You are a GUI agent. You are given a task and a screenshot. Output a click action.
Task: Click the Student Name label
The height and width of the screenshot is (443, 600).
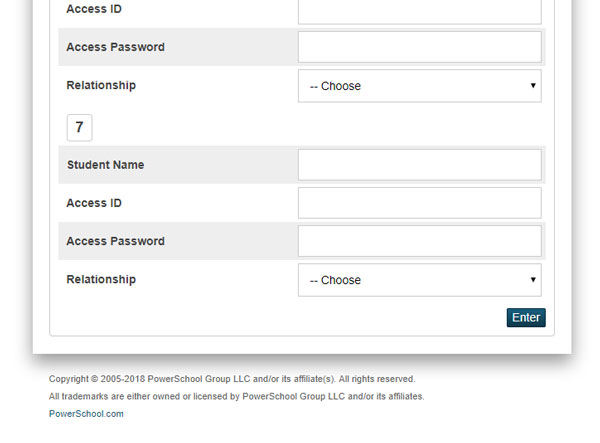click(x=106, y=165)
